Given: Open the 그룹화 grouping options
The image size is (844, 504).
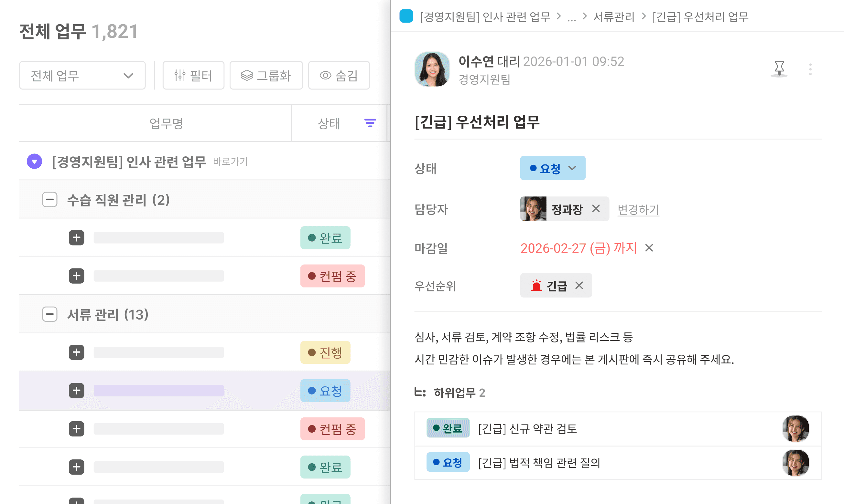Looking at the screenshot, I should 266,75.
